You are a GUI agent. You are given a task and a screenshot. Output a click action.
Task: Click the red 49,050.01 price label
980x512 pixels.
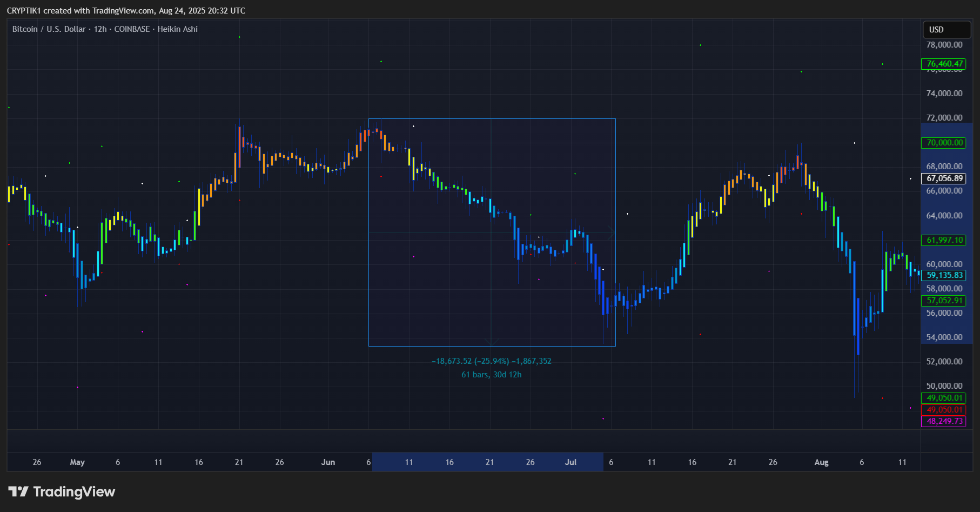point(944,410)
